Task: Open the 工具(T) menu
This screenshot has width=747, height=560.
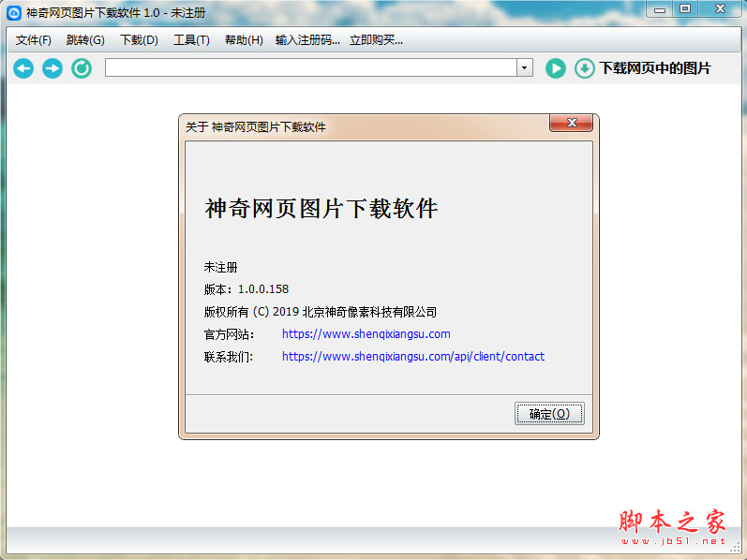Action: click(x=191, y=40)
